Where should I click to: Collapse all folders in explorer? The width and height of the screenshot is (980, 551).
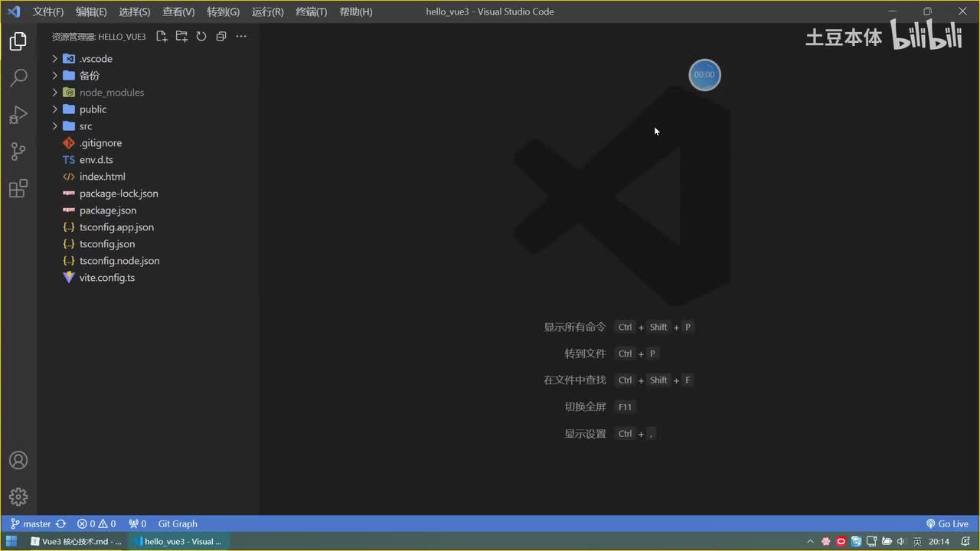pyautogui.click(x=221, y=36)
